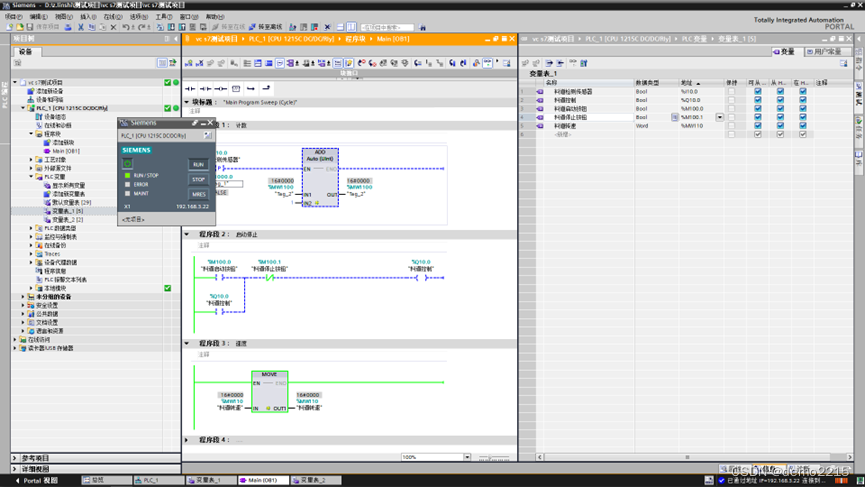Screen dimensions: 865x487
Task: Open address dropdown for %M100.1 row
Action: [x=719, y=117]
